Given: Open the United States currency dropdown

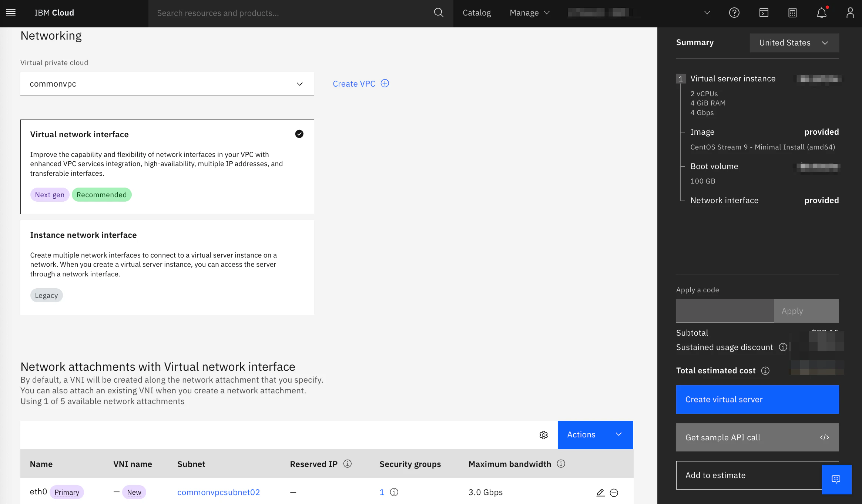Looking at the screenshot, I should (794, 43).
